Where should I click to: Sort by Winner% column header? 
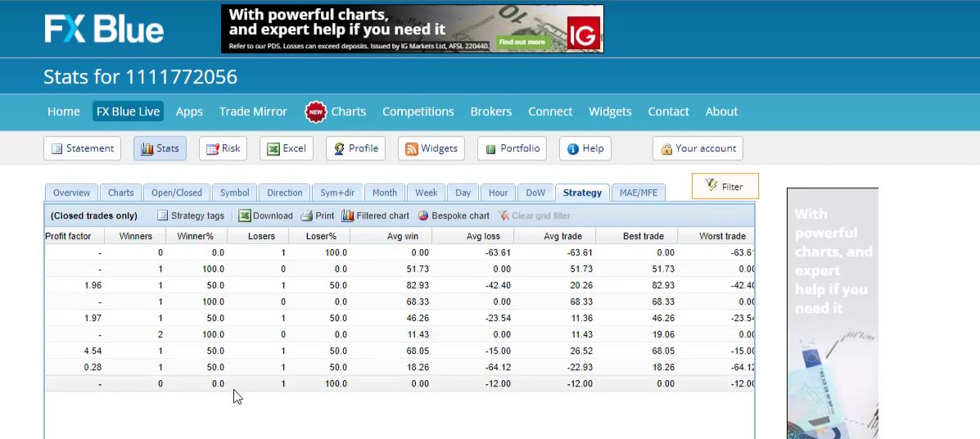click(196, 236)
